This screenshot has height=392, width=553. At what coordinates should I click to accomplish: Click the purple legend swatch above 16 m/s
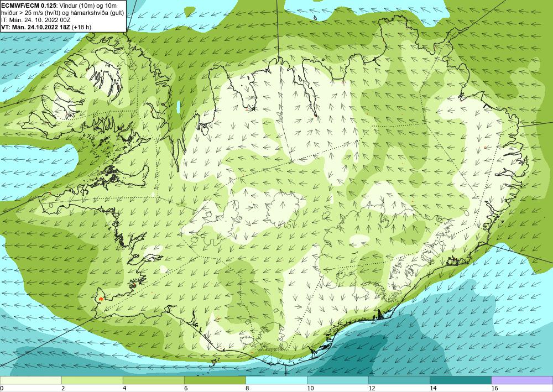coord(522,380)
